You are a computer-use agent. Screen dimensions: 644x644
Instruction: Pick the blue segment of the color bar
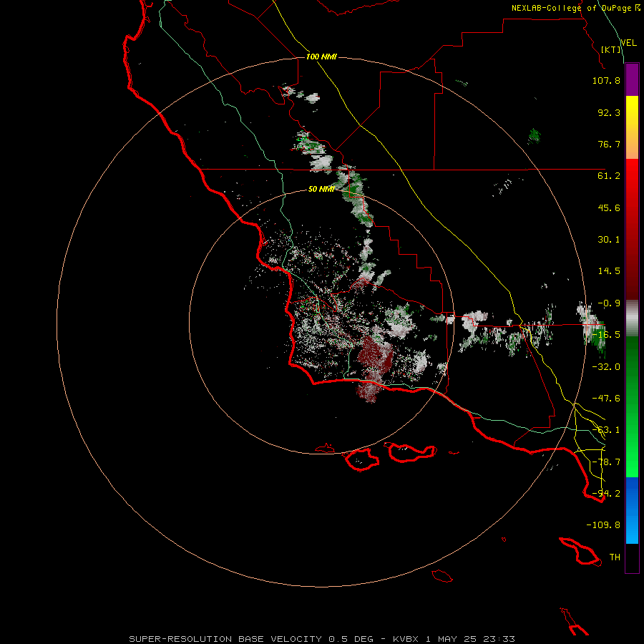click(x=632, y=510)
